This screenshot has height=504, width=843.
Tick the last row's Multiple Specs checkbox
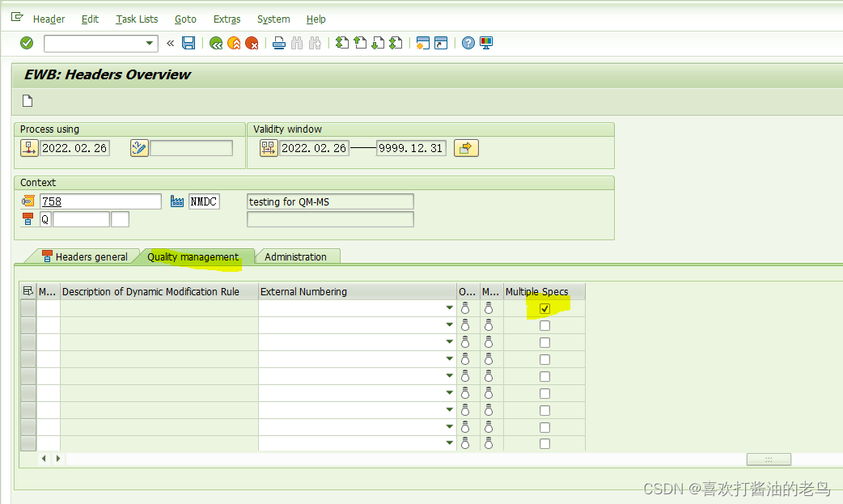click(x=544, y=443)
